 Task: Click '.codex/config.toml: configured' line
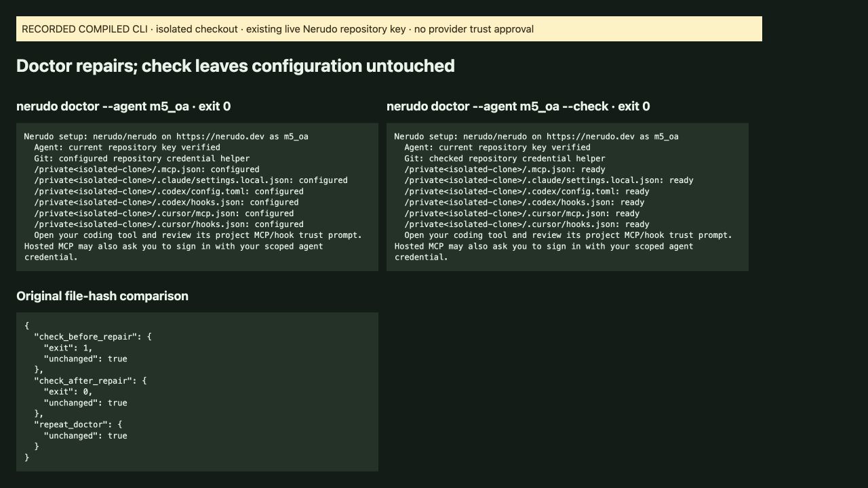[x=169, y=191]
